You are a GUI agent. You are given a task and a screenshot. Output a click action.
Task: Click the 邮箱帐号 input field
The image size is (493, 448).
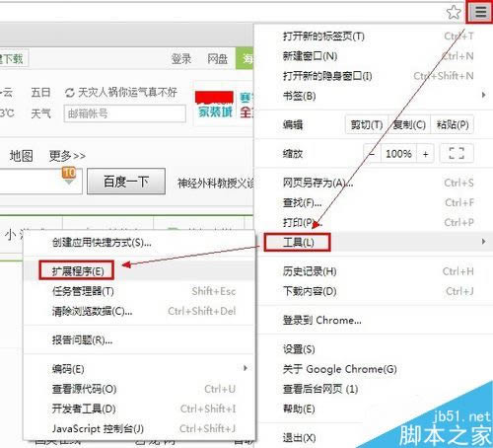coord(125,113)
